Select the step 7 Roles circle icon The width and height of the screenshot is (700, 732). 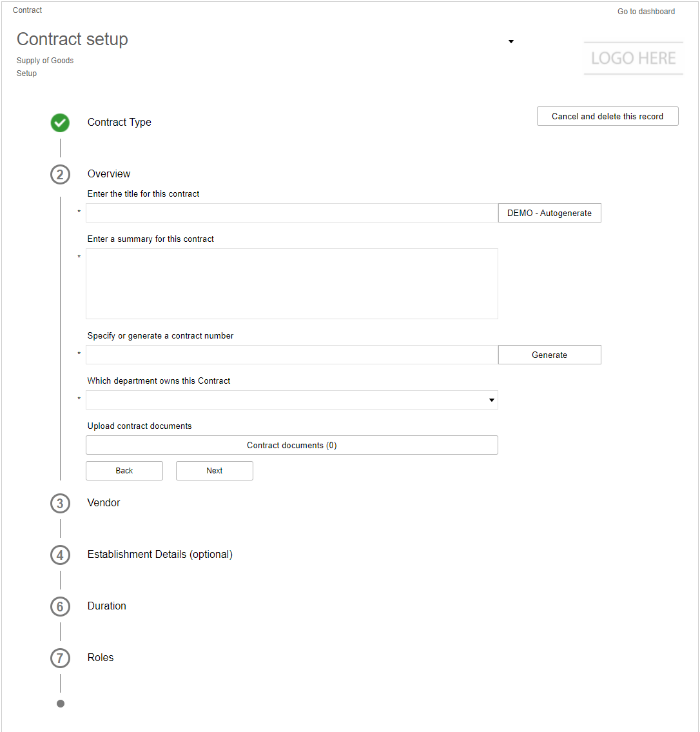(60, 658)
